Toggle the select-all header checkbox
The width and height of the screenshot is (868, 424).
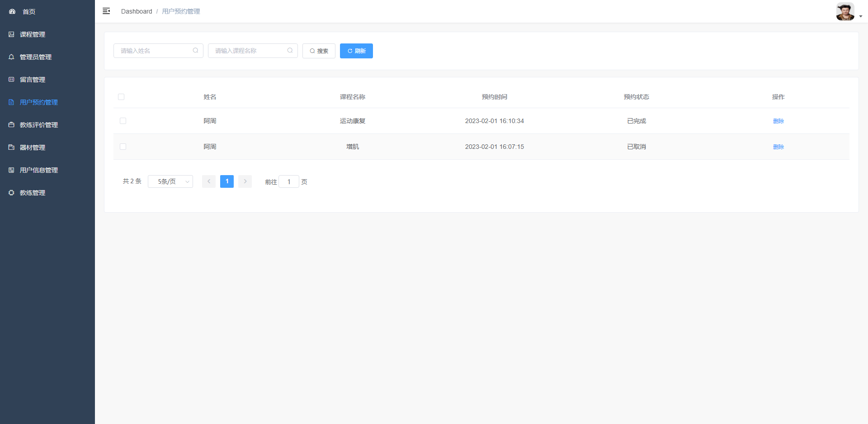121,97
